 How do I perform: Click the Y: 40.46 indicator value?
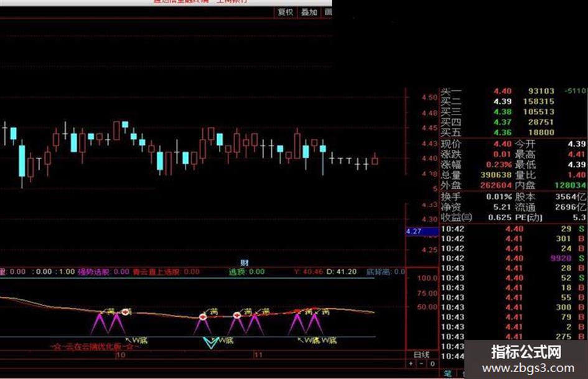pos(309,271)
